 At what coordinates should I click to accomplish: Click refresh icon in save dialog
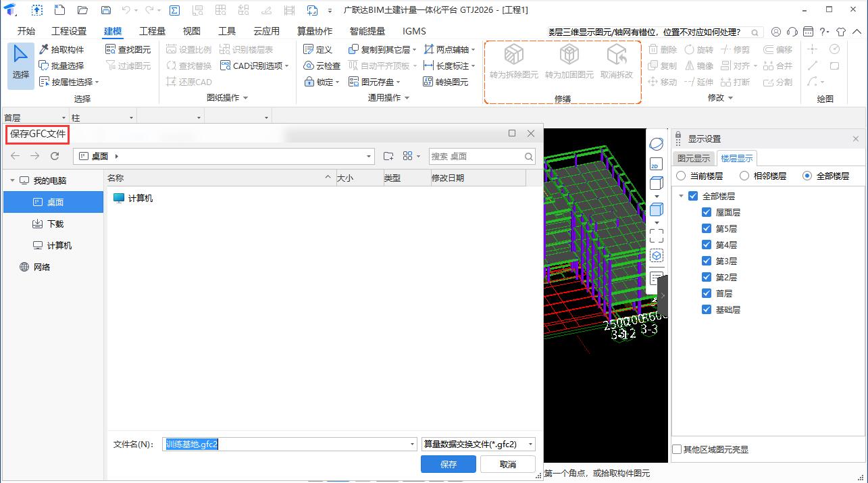pos(55,156)
